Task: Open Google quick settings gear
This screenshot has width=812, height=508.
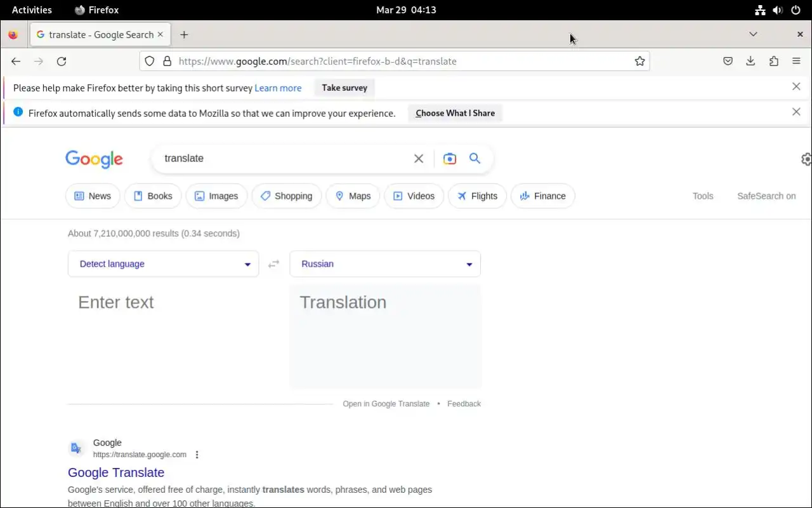Action: (806, 159)
